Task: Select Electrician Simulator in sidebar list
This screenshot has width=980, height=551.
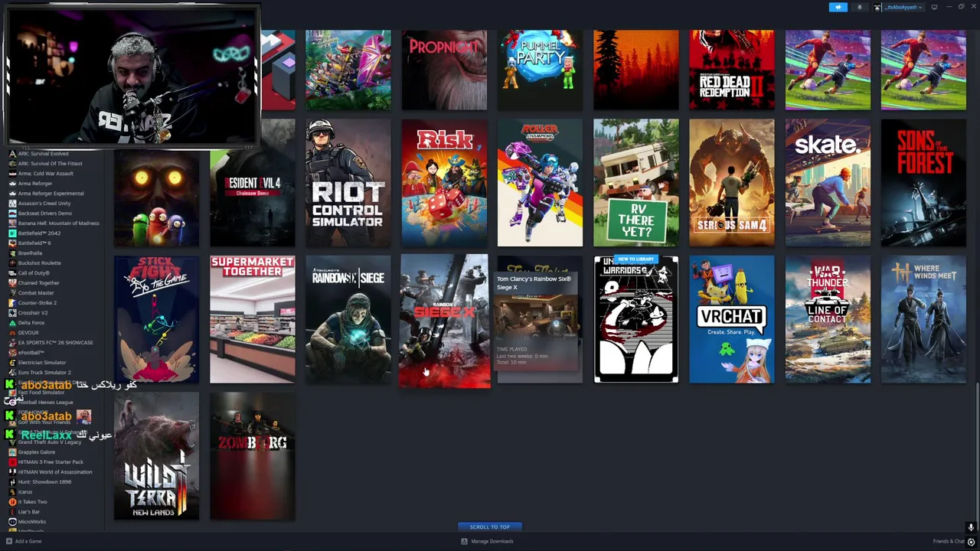Action: pyautogui.click(x=42, y=363)
